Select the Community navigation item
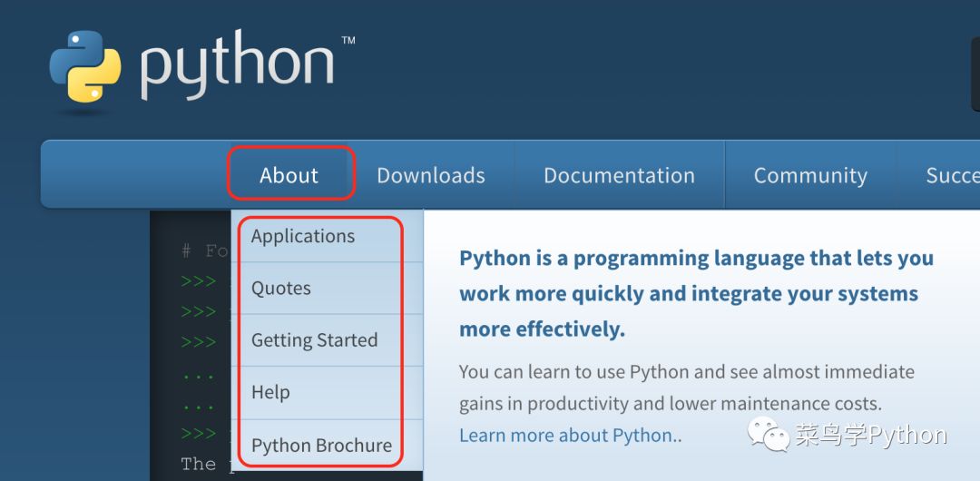Screen dimensions: 980x481 [810, 175]
